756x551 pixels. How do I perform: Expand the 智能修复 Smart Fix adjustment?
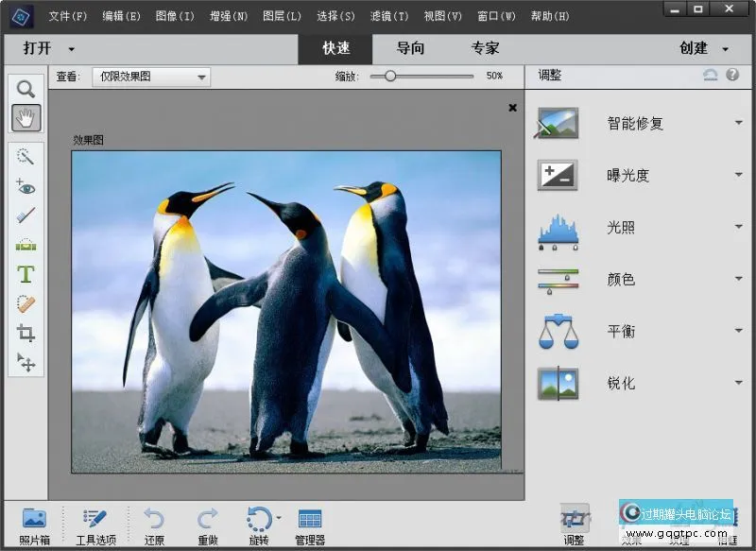[x=739, y=123]
